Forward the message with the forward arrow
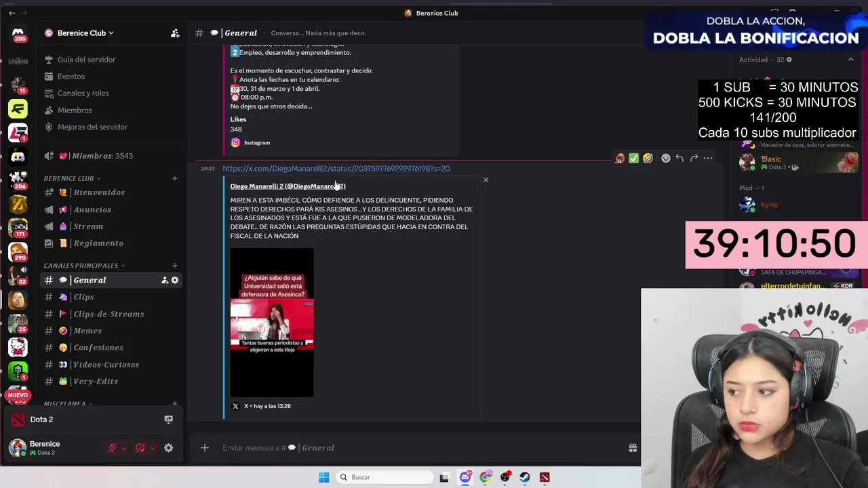This screenshot has height=488, width=868. (x=694, y=158)
